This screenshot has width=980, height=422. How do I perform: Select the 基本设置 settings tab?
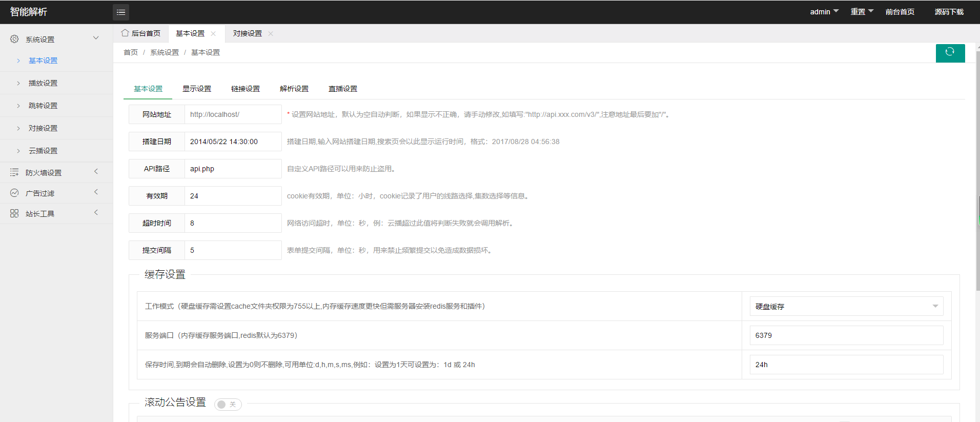148,89
